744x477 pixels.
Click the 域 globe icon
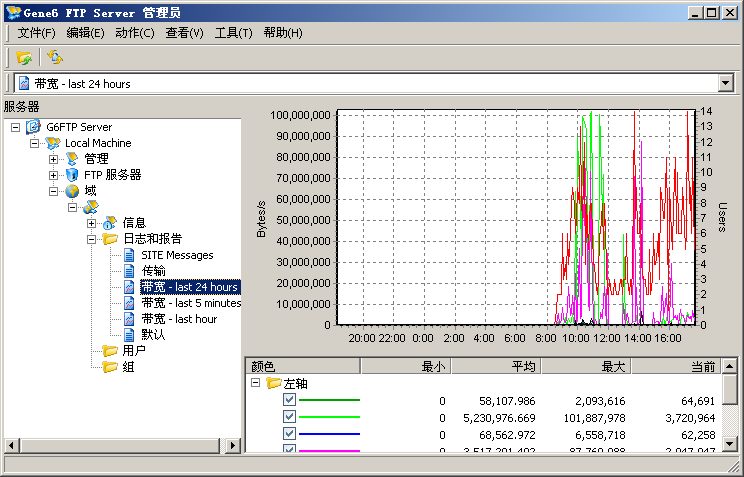click(x=72, y=191)
